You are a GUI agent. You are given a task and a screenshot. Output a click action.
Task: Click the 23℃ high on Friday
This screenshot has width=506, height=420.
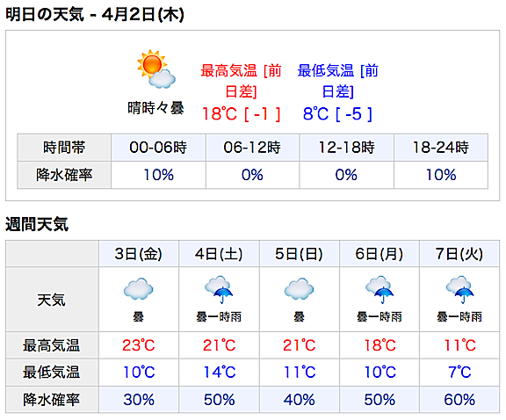(x=139, y=345)
